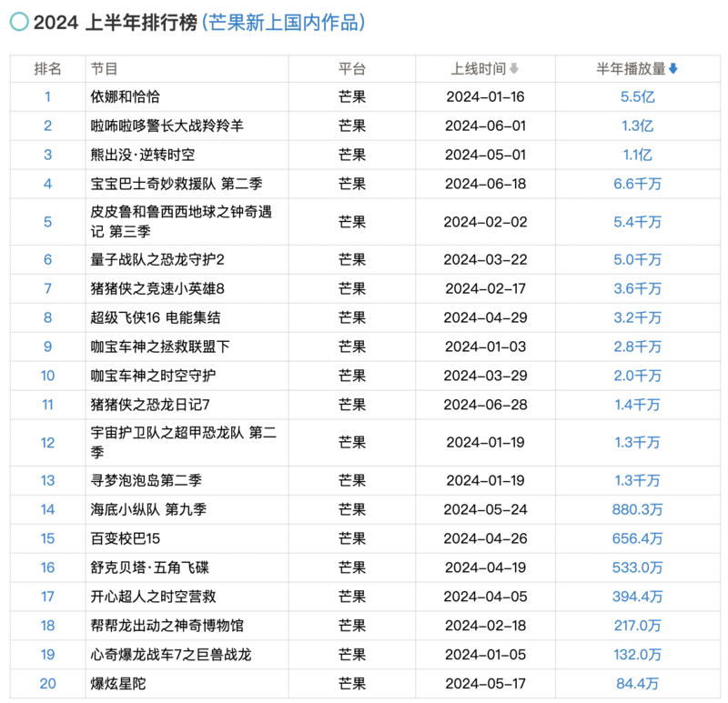Image resolution: width=728 pixels, height=703 pixels.
Task: Select the program 依娜和恰恰
Action: (126, 97)
